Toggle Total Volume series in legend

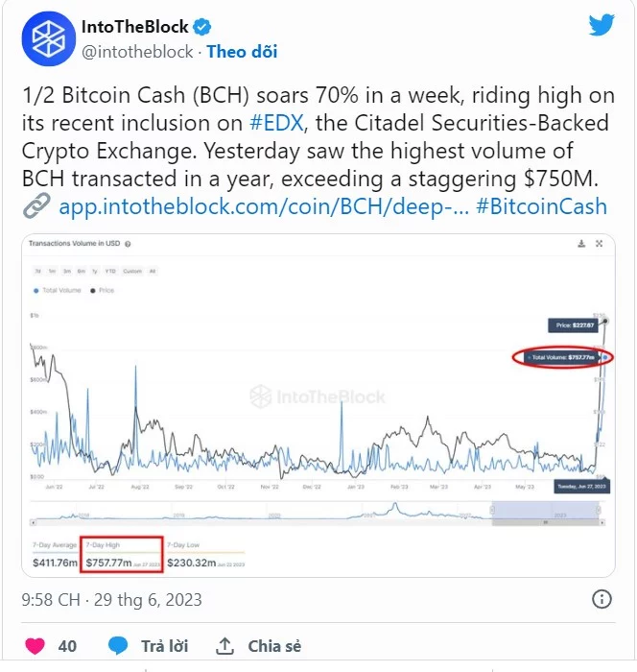[58, 290]
